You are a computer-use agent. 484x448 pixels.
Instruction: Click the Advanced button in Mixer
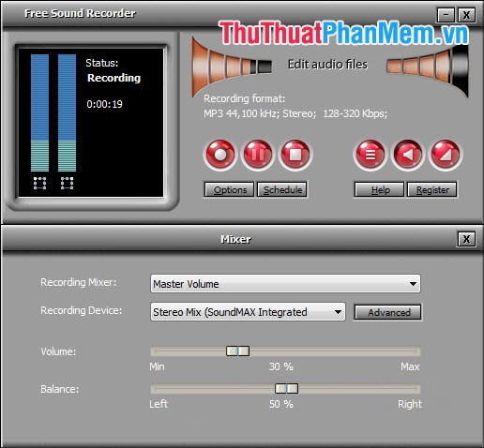pos(388,312)
